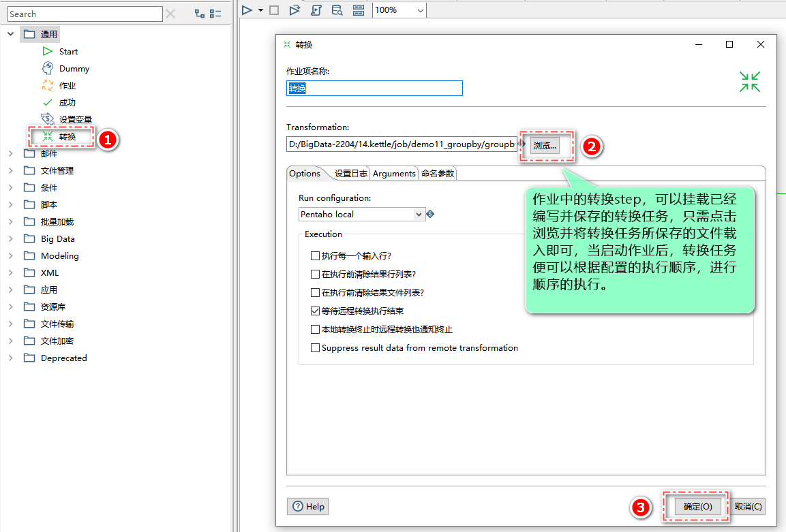Select the 成功 checkmark icon
786x532 pixels.
(x=48, y=102)
